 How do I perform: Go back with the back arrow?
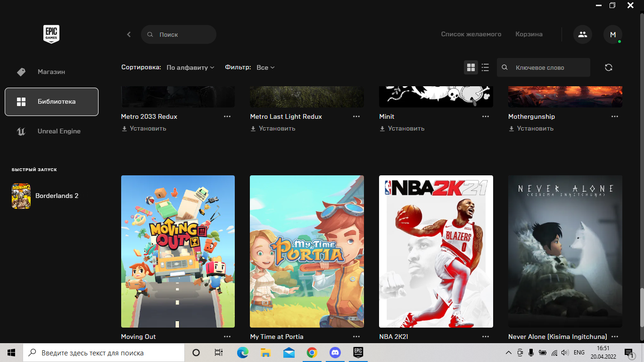click(129, 34)
